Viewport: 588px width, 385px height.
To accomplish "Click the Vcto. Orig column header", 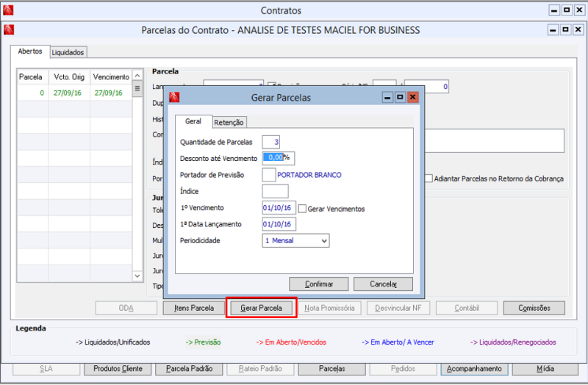I will pyautogui.click(x=69, y=77).
